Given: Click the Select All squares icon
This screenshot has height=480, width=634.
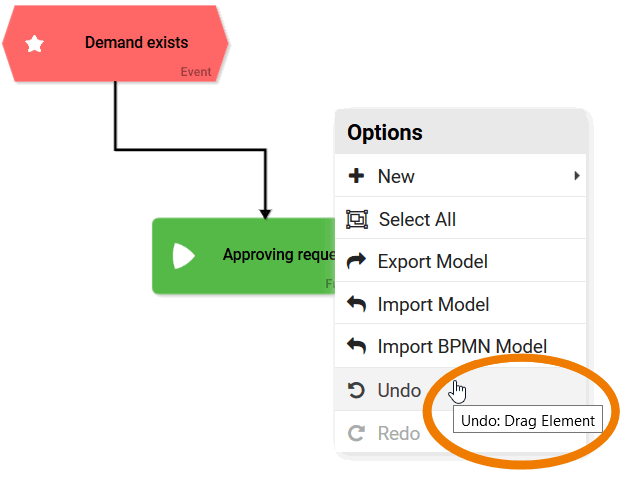Looking at the screenshot, I should point(356,219).
